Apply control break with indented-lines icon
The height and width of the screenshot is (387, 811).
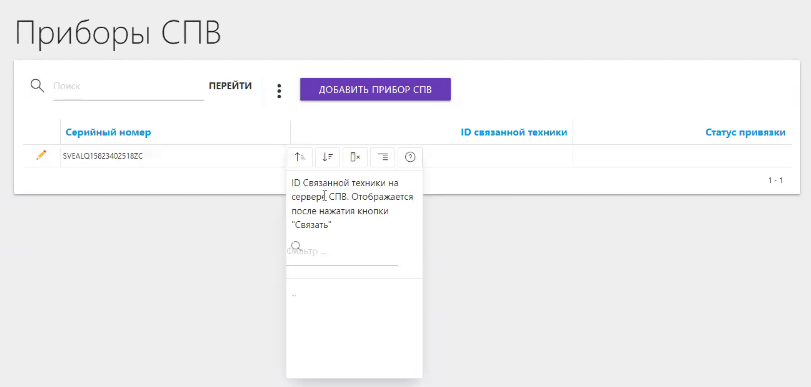coord(383,157)
